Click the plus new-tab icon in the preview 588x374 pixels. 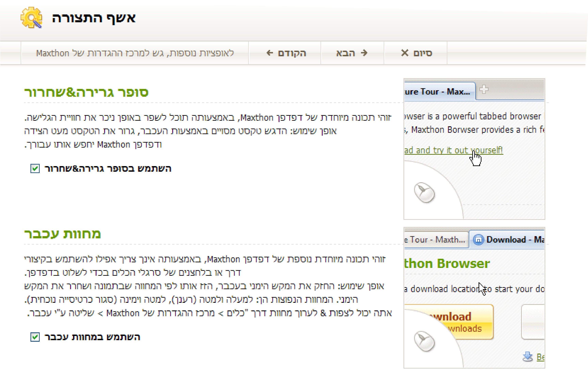[484, 90]
